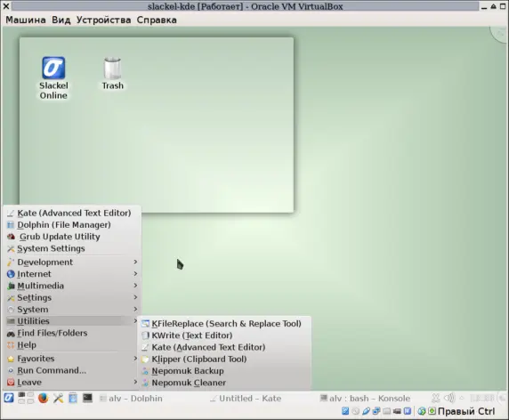Launch Kate from Utilities submenu

click(224, 347)
